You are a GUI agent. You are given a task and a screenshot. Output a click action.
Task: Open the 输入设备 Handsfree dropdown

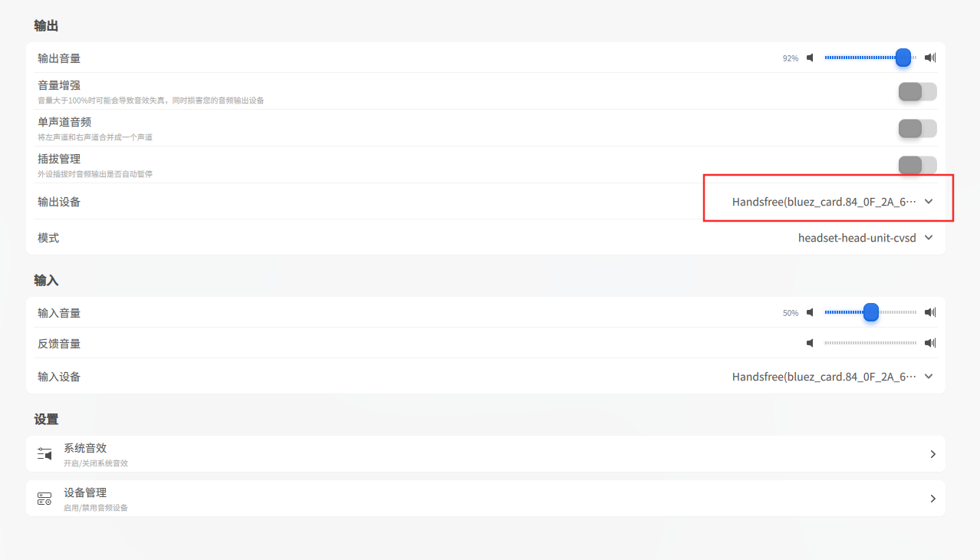(x=832, y=377)
